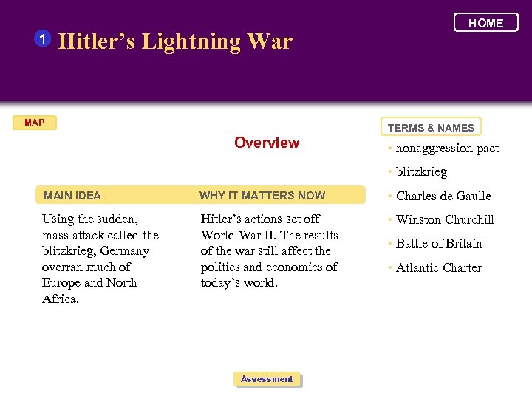Open the MAP button
Image resolution: width=532 pixels, height=399 pixels.
tap(35, 123)
